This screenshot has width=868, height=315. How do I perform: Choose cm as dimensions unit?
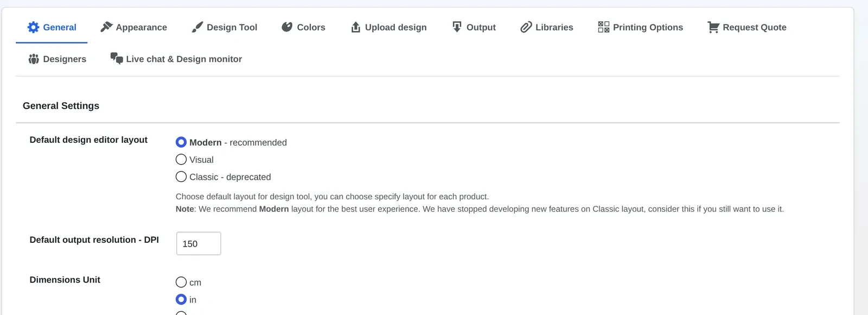pos(181,282)
